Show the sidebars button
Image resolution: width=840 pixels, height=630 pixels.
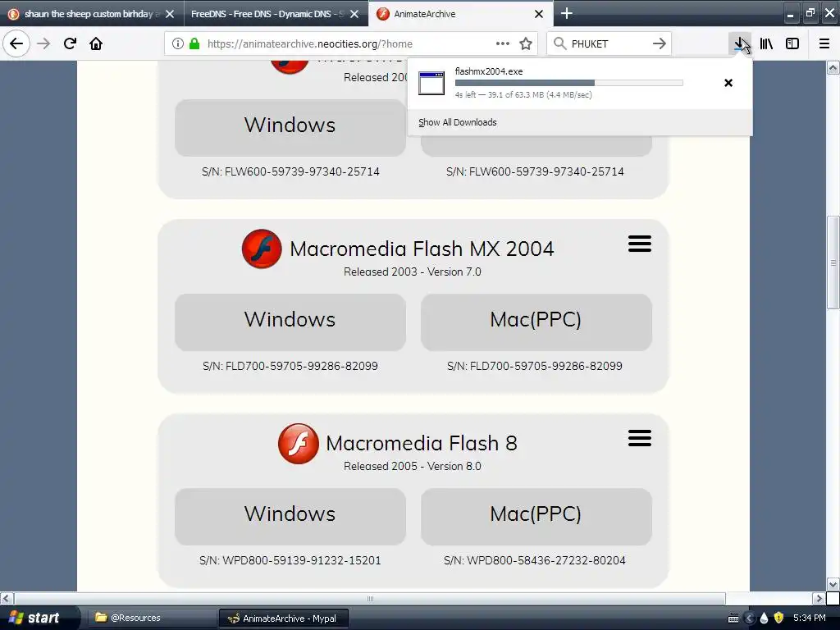[x=792, y=43]
